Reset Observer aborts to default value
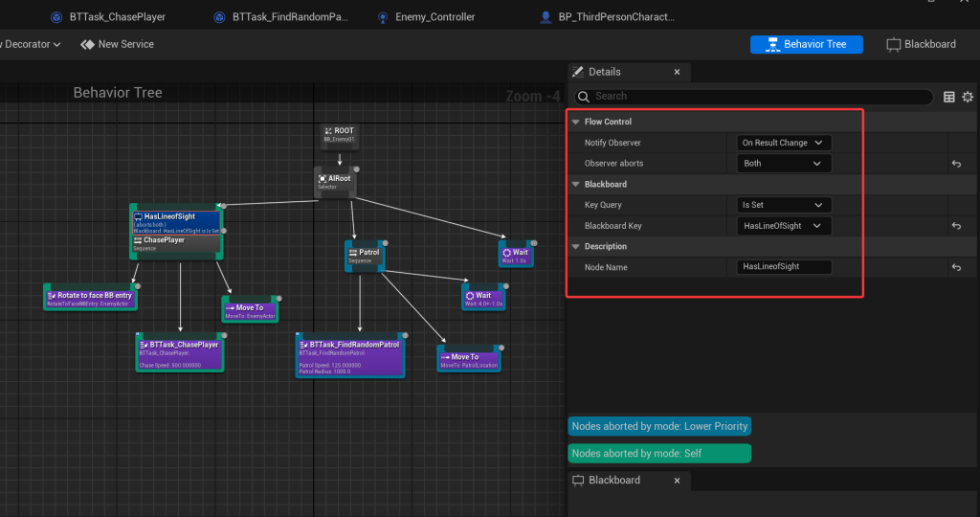 coord(955,164)
